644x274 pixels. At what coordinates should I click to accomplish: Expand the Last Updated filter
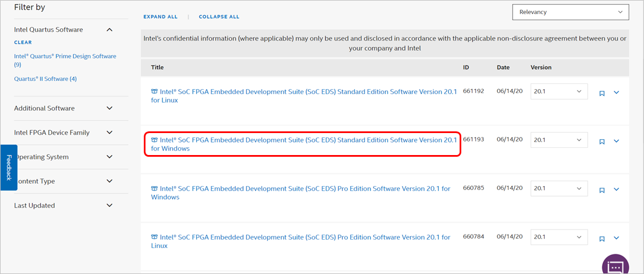[x=109, y=205]
